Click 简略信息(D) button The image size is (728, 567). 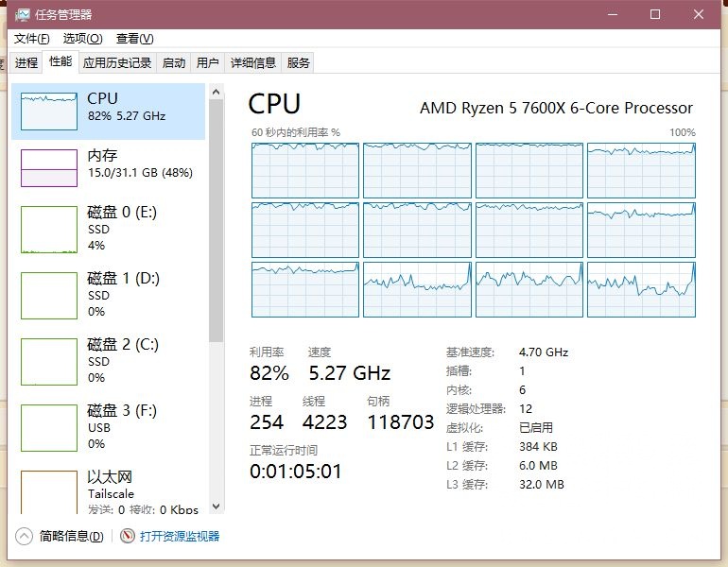[x=71, y=536]
